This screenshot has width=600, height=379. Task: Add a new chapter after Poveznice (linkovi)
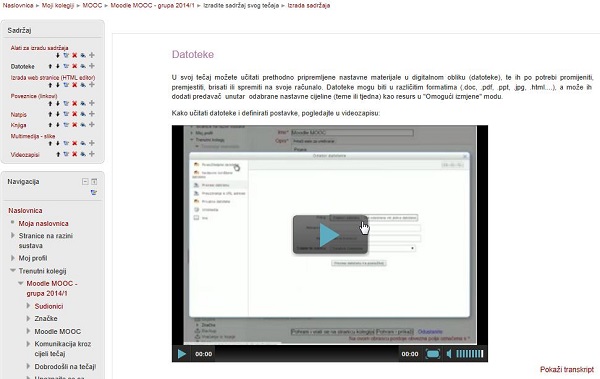[92, 103]
